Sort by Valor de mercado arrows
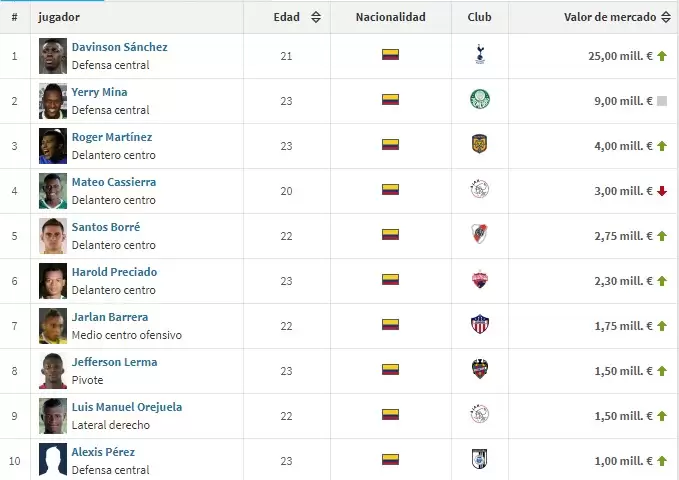 click(666, 17)
